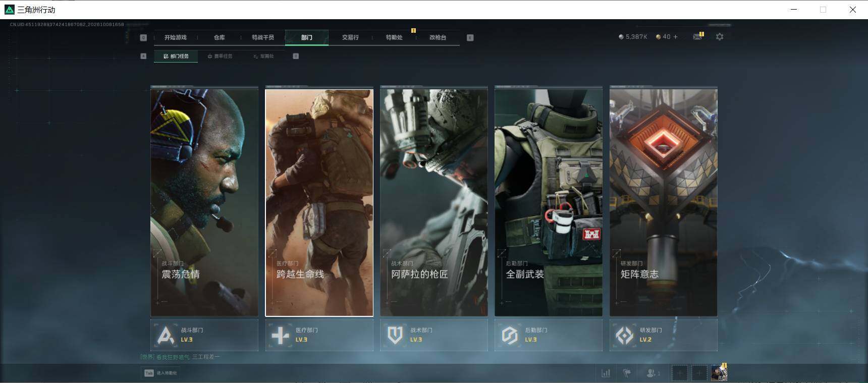Screen dimensions: 868x383
Task: Click the 战斗部门 LV.3 level panel
Action: [x=204, y=335]
